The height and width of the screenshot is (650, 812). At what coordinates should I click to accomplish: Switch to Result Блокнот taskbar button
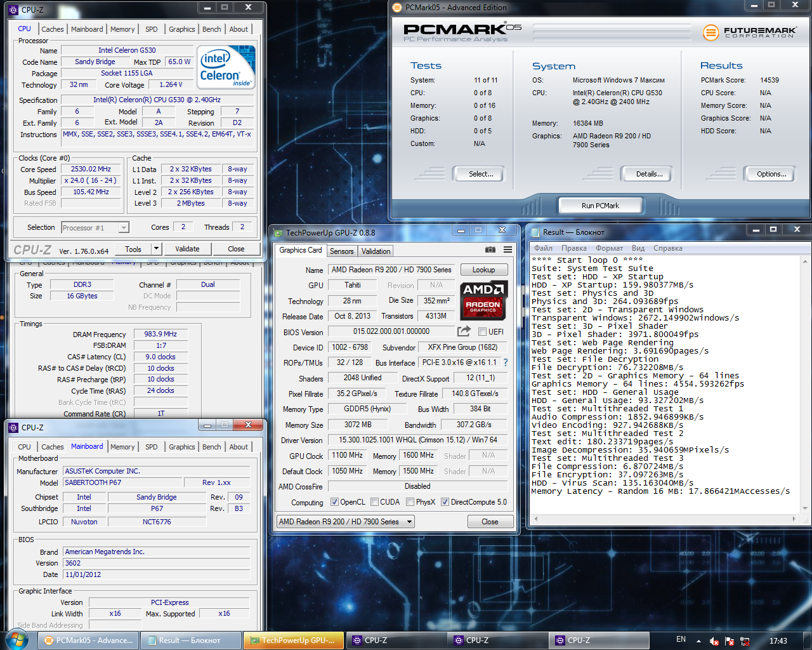tap(190, 640)
